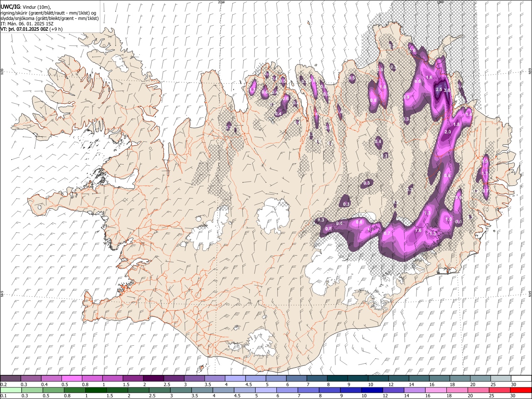The height and width of the screenshot is (399, 532).
Task: Click the crimson 25–30 swatch in the lower legend
Action: pos(500,390)
